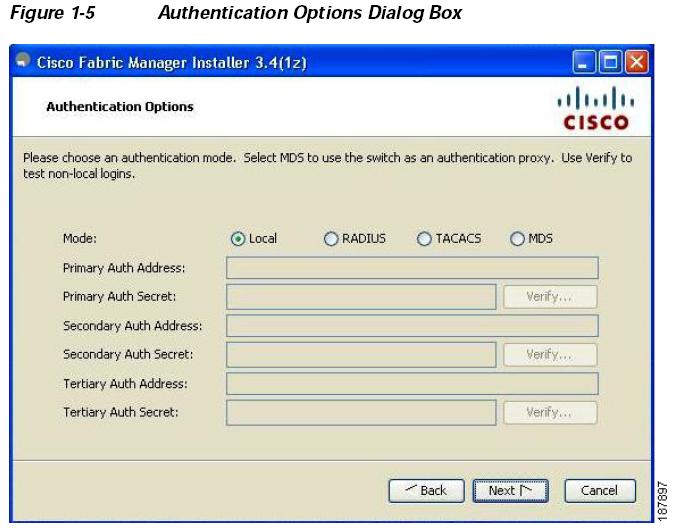Focus the Tertiary Auth Secret field
This screenshot has height=532, width=674.
pos(361,413)
